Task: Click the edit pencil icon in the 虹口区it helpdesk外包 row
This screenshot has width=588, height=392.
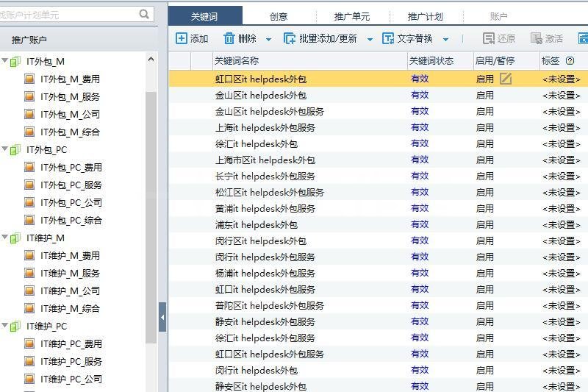Action: pyautogui.click(x=506, y=79)
